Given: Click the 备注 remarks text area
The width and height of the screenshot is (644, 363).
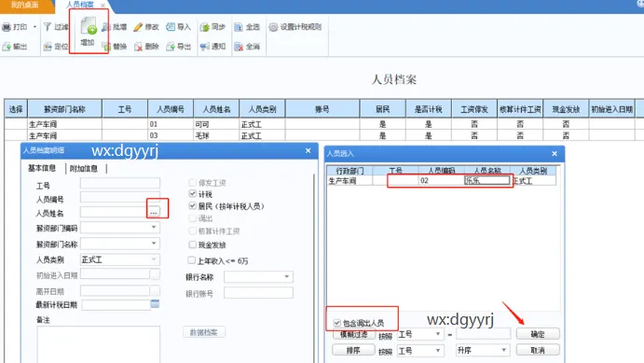Looking at the screenshot, I should tap(99, 344).
